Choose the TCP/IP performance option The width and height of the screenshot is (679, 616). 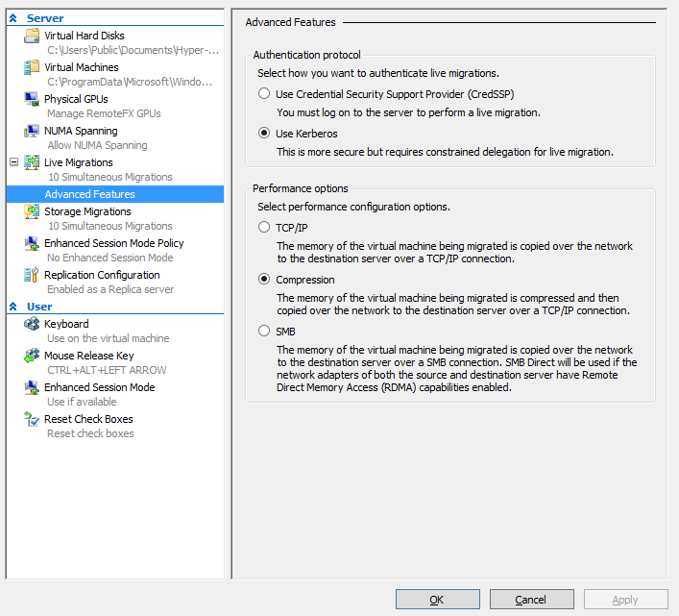click(264, 228)
